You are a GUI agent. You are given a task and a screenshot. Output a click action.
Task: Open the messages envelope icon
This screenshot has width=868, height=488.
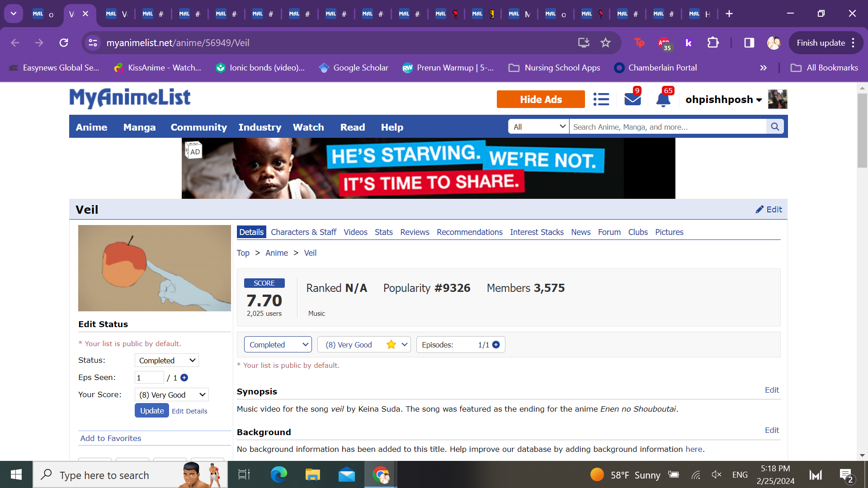[x=632, y=99]
